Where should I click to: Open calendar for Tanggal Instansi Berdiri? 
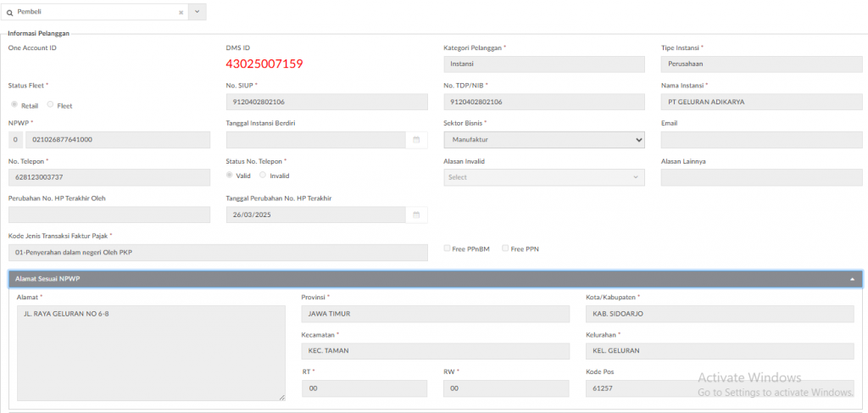(416, 139)
